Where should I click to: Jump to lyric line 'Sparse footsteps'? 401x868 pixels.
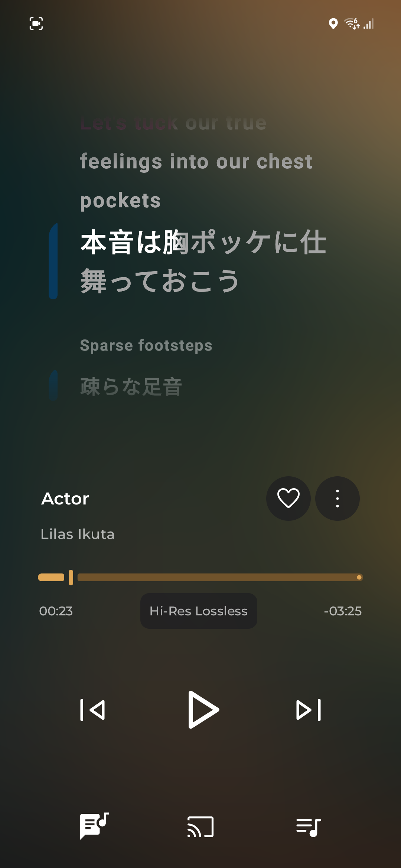[146, 345]
